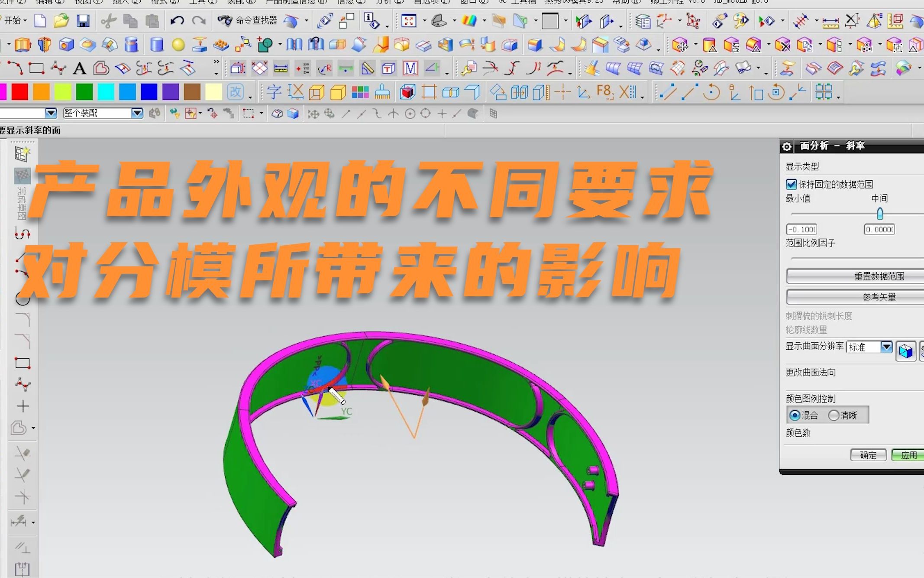Click the text letter A tool
The image size is (924, 578).
tap(79, 68)
